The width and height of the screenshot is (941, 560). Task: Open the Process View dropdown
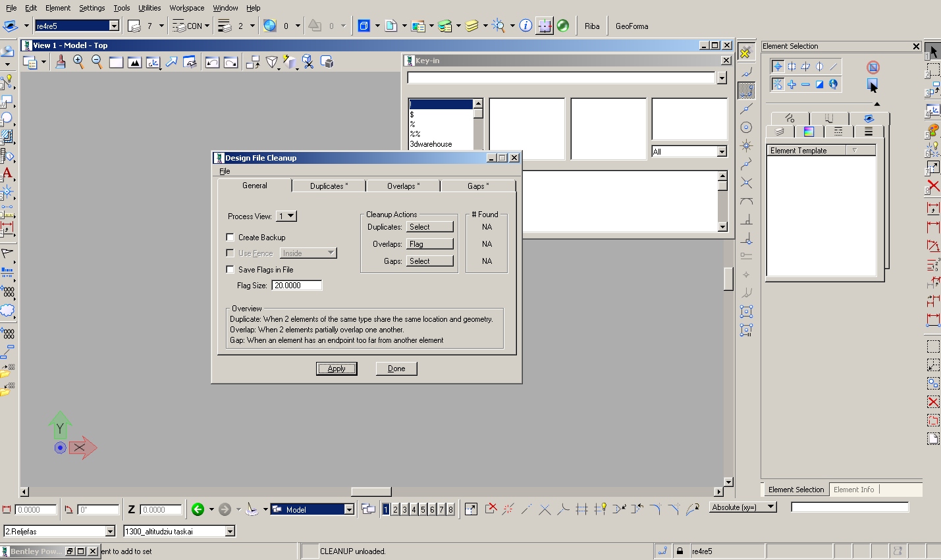[x=286, y=216]
